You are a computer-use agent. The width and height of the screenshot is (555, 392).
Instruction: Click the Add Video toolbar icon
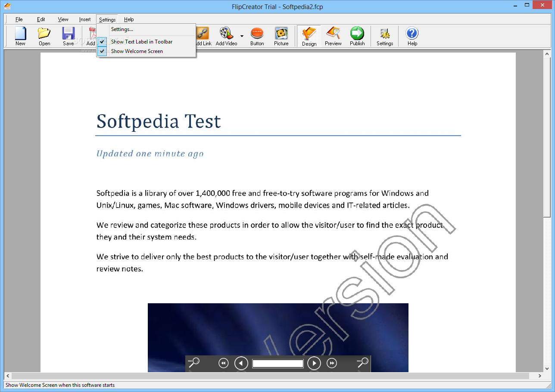tap(226, 36)
